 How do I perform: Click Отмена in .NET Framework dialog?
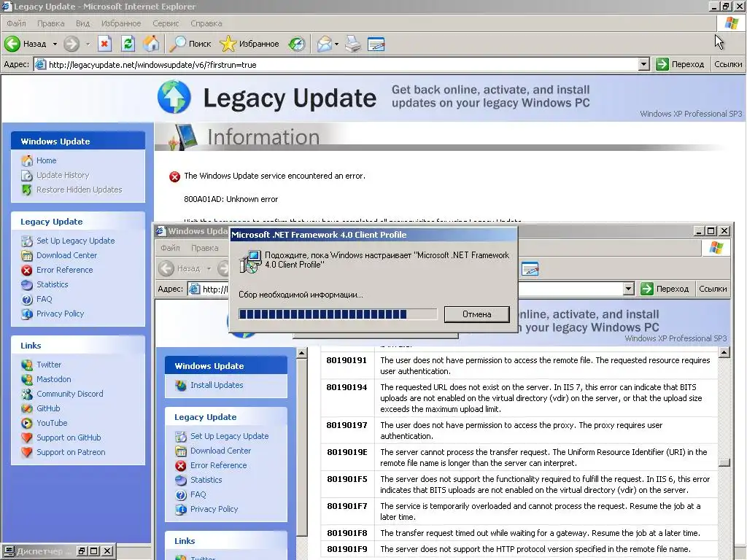[x=476, y=314]
